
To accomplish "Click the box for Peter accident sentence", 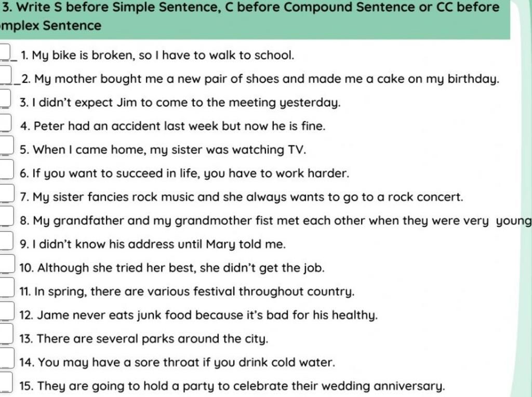I will point(6,122).
